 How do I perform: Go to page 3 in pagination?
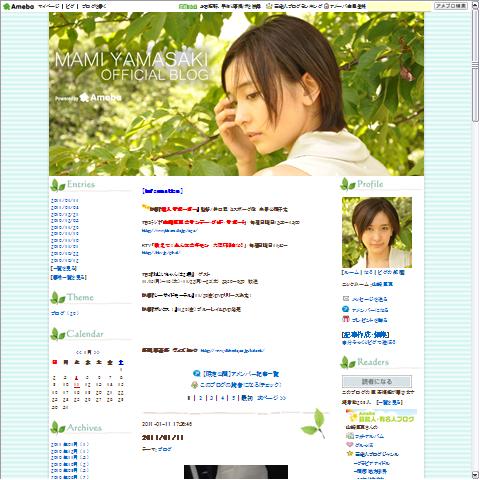click(211, 398)
